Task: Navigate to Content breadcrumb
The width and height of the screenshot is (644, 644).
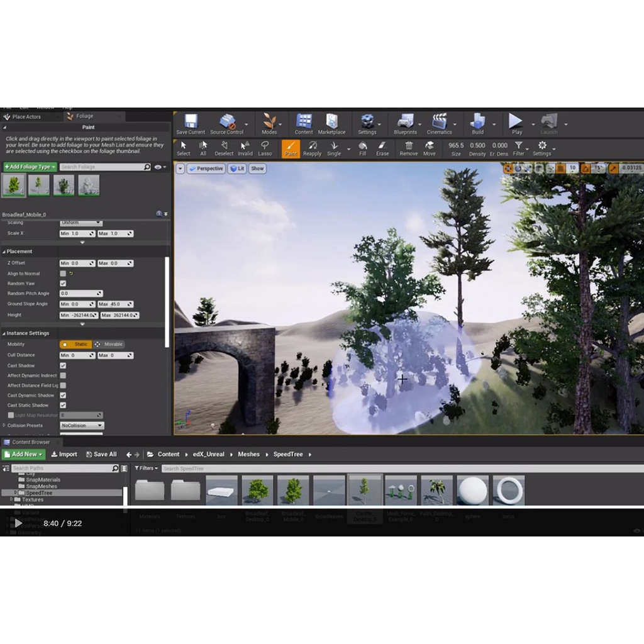Action: tap(169, 454)
